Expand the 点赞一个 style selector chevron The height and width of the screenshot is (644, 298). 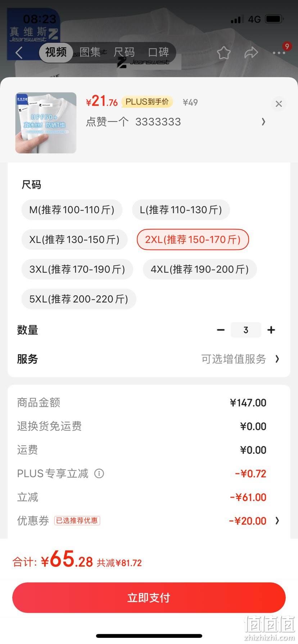pyautogui.click(x=263, y=122)
